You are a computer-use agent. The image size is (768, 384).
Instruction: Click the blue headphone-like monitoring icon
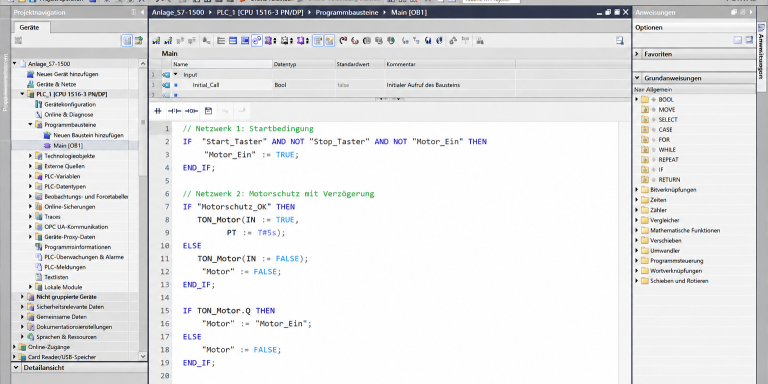428,41
